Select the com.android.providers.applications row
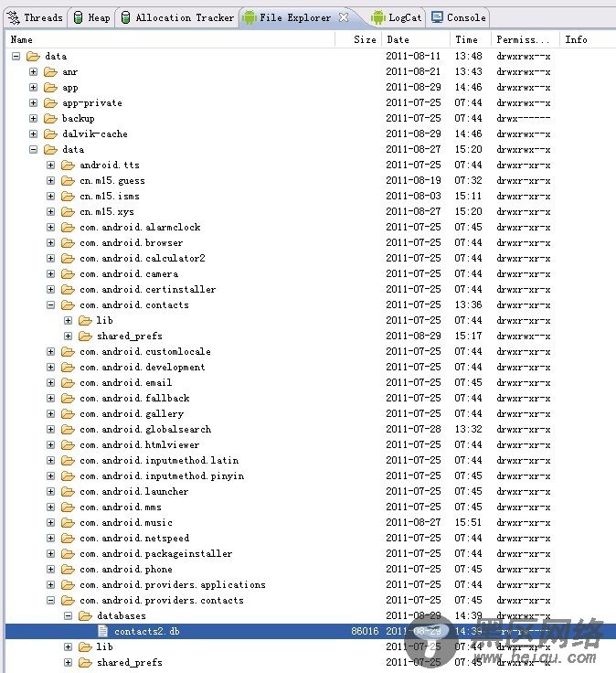 (311, 584)
